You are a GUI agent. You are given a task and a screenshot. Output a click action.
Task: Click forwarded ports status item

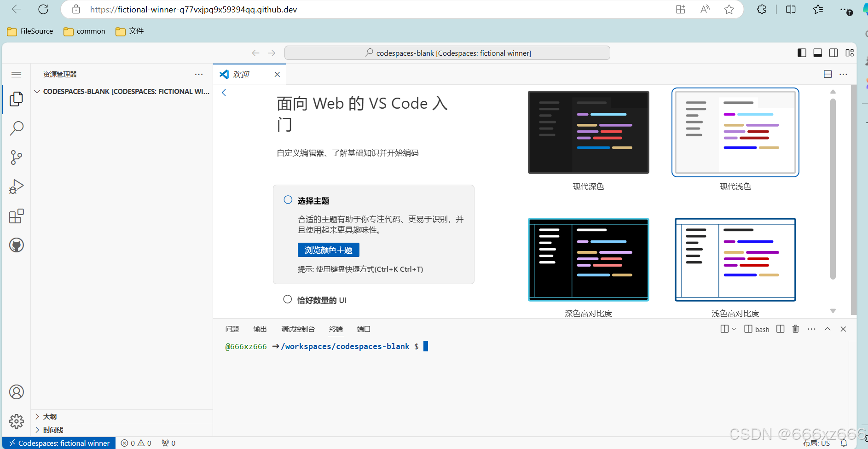(168, 443)
